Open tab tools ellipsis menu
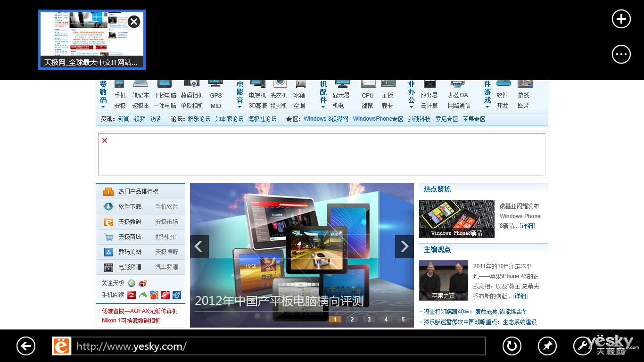Screen dimensions: 644x362 pyautogui.click(x=621, y=54)
